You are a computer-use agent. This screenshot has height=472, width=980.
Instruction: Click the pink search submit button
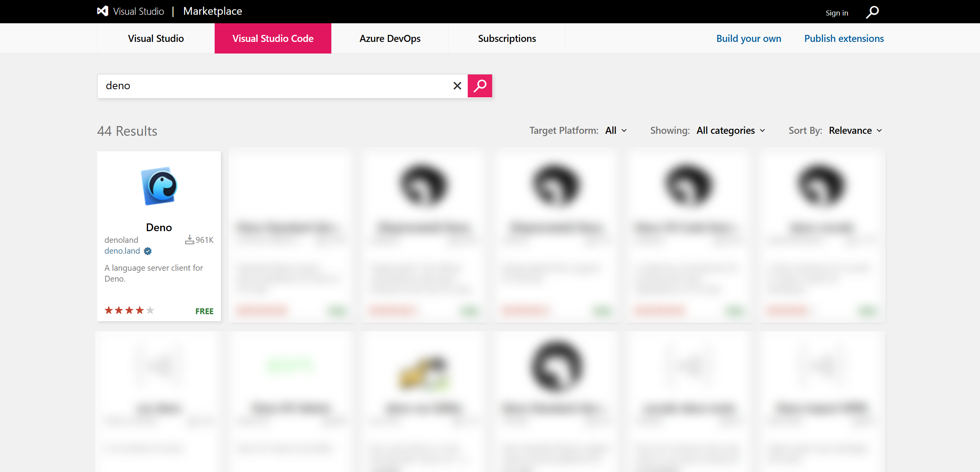(480, 86)
